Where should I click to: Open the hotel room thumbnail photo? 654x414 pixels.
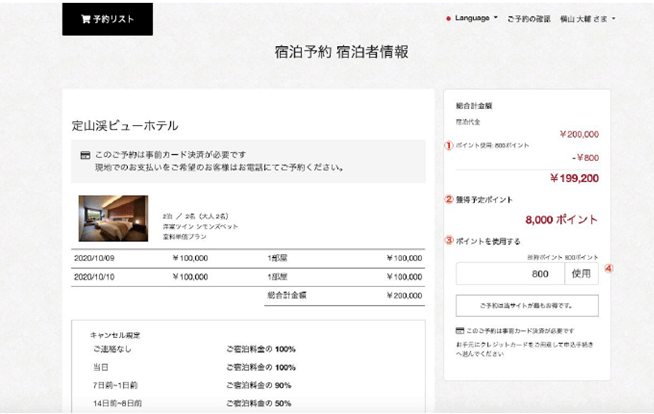coord(113,218)
